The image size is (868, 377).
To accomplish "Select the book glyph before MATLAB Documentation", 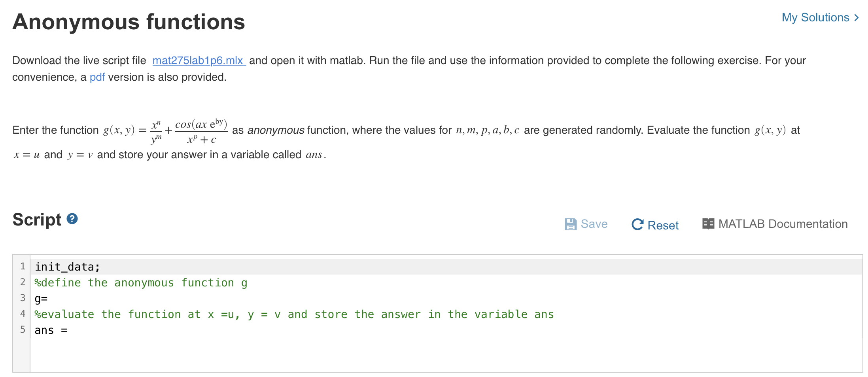I will click(x=708, y=223).
